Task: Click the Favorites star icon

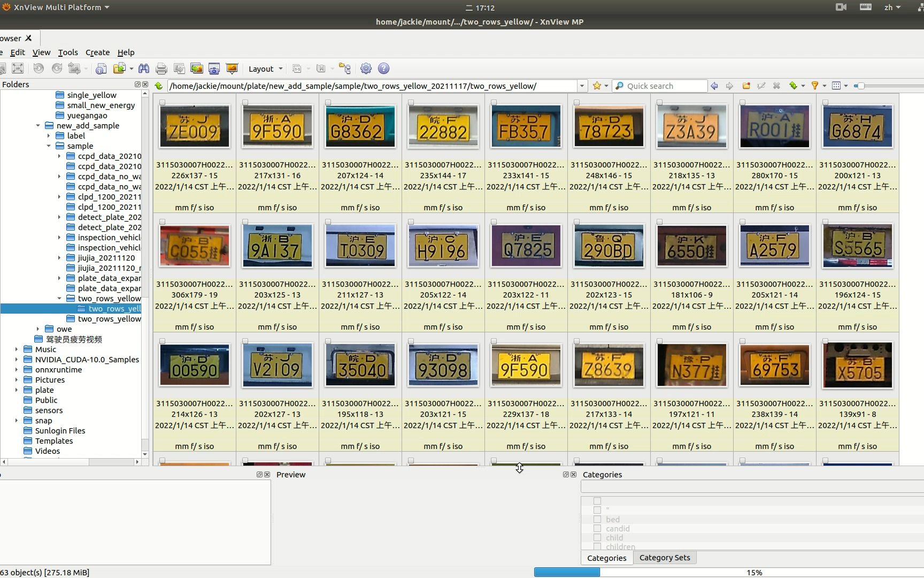Action: point(597,86)
